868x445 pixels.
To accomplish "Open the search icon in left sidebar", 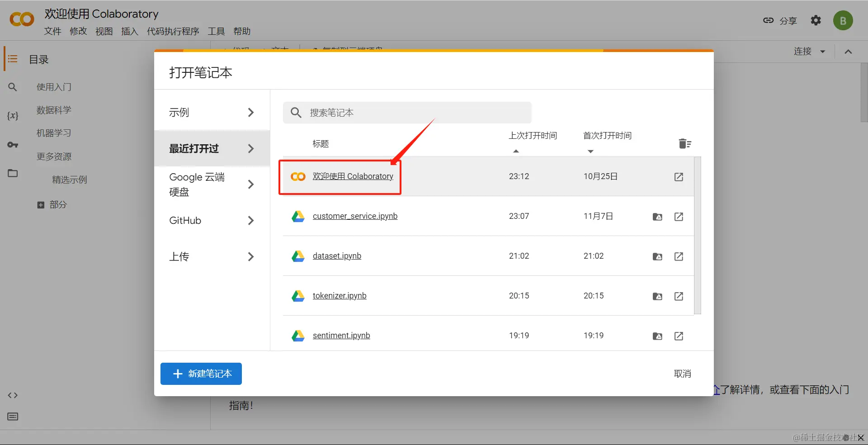I will (x=13, y=87).
